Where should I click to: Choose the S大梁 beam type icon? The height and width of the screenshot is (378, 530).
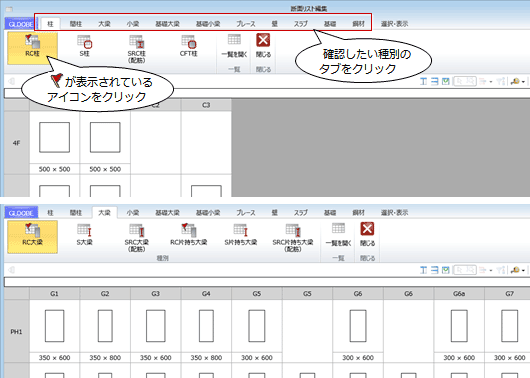(85, 235)
